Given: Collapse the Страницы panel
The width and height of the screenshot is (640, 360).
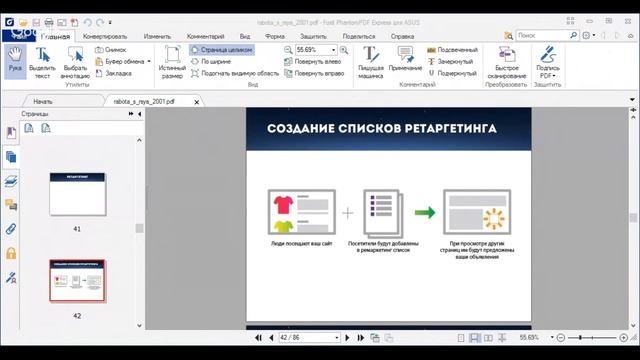Looking at the screenshot, I should point(140,114).
